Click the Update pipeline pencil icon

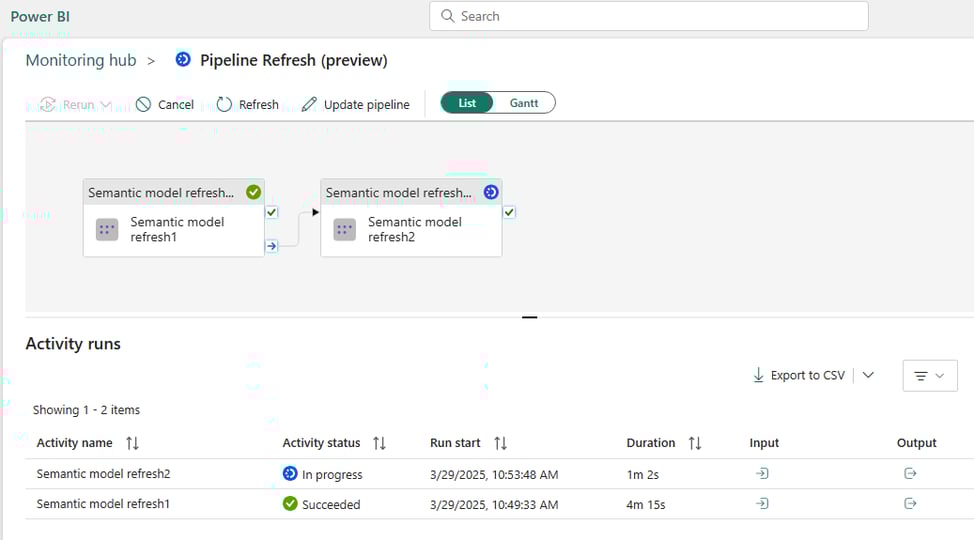309,104
